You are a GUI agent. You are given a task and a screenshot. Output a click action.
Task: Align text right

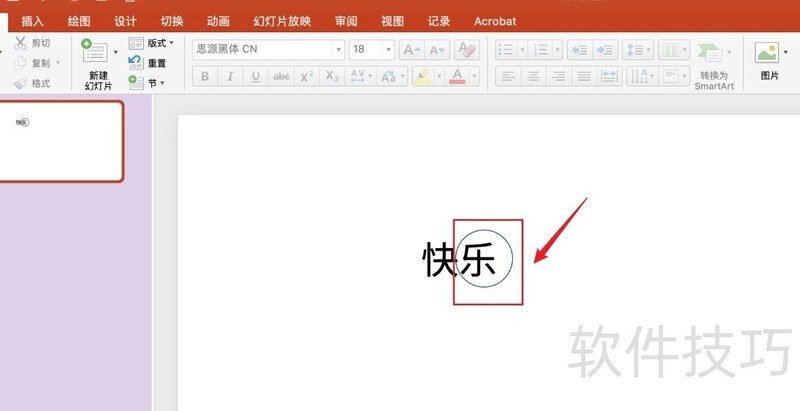pos(559,76)
